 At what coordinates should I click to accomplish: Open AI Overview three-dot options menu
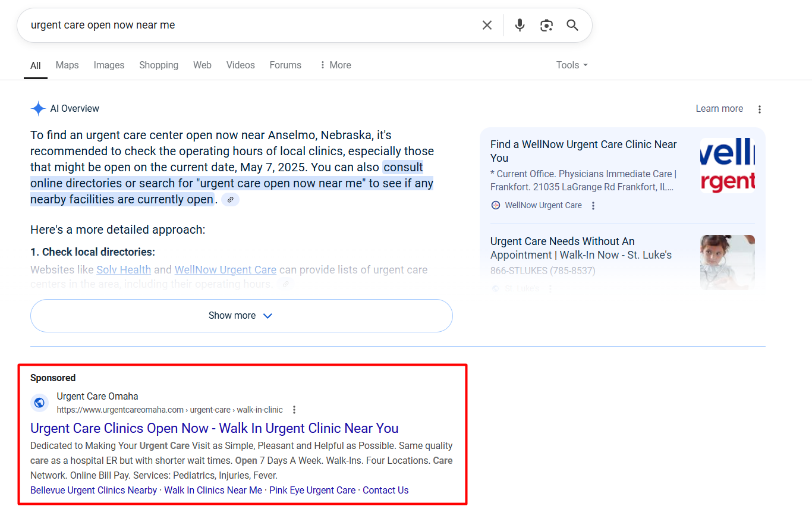coord(760,109)
